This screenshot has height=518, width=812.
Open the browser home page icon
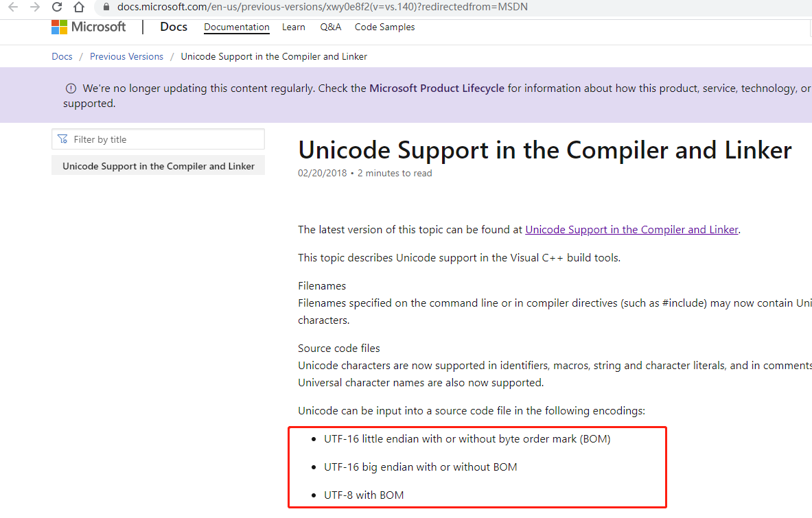79,8
